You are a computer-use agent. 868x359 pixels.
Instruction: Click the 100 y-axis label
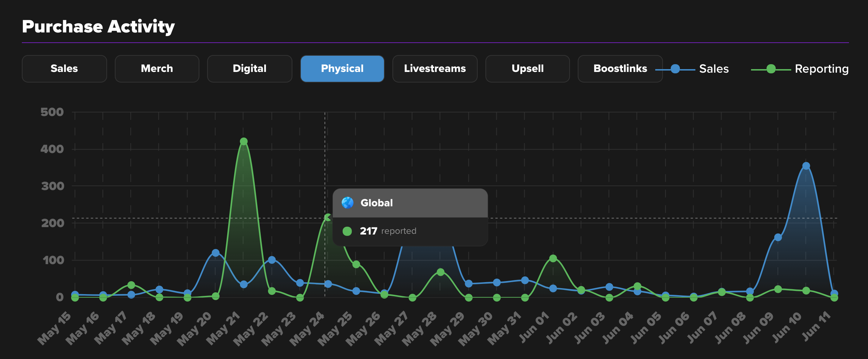coord(54,260)
